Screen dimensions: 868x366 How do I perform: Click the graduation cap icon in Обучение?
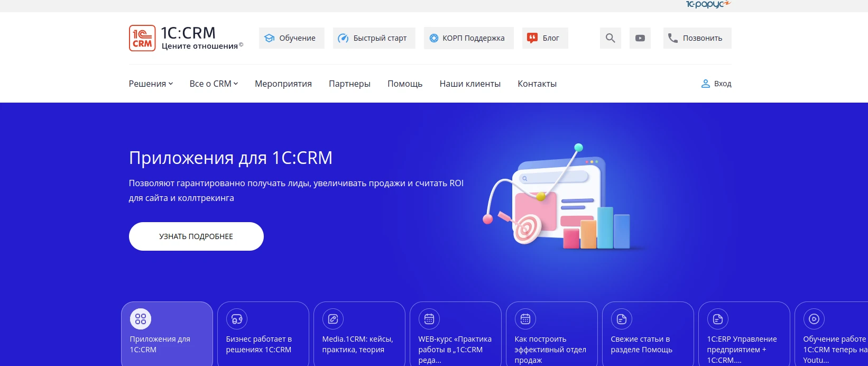[x=270, y=38]
